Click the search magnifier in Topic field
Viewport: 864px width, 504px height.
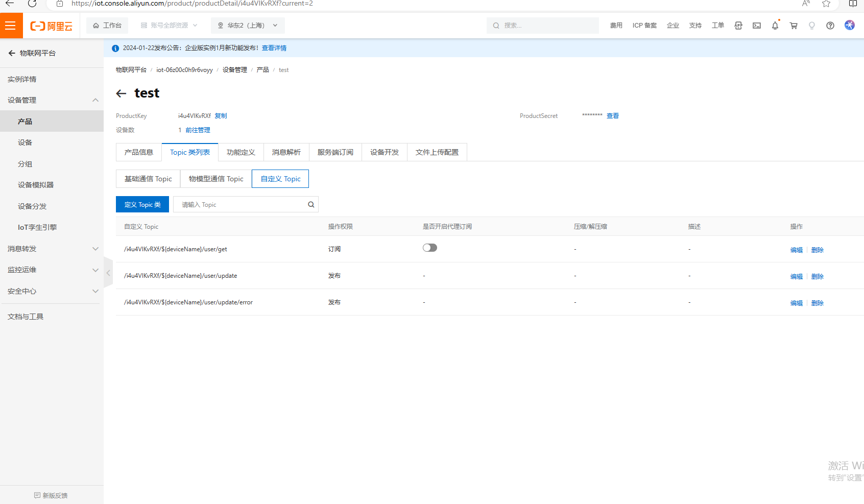310,205
